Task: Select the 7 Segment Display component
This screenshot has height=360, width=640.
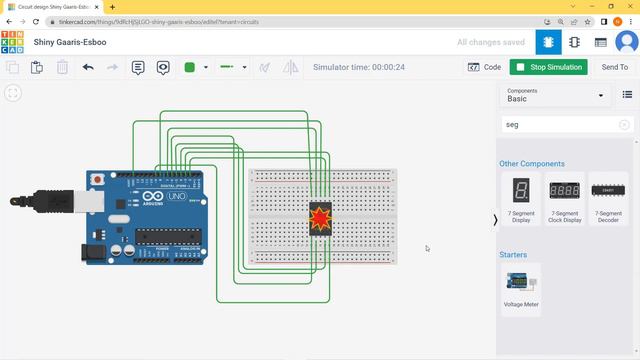Action: pos(521,199)
